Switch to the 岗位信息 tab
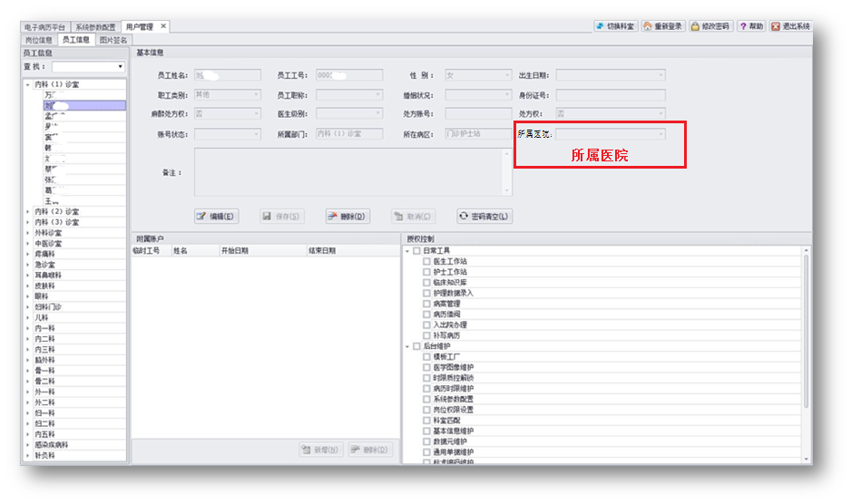Viewport: 851px width, 504px height. coord(39,40)
